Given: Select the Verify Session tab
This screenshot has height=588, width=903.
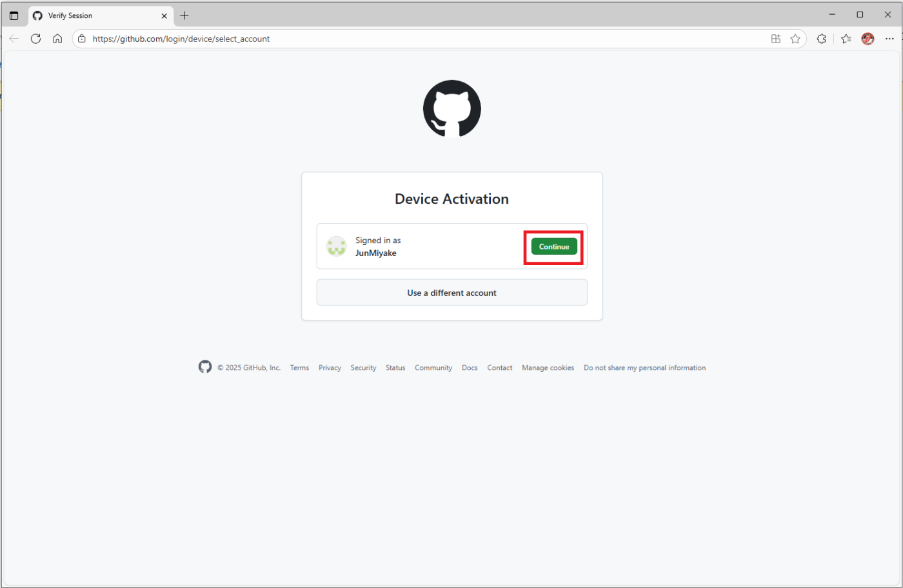Looking at the screenshot, I should click(x=101, y=15).
